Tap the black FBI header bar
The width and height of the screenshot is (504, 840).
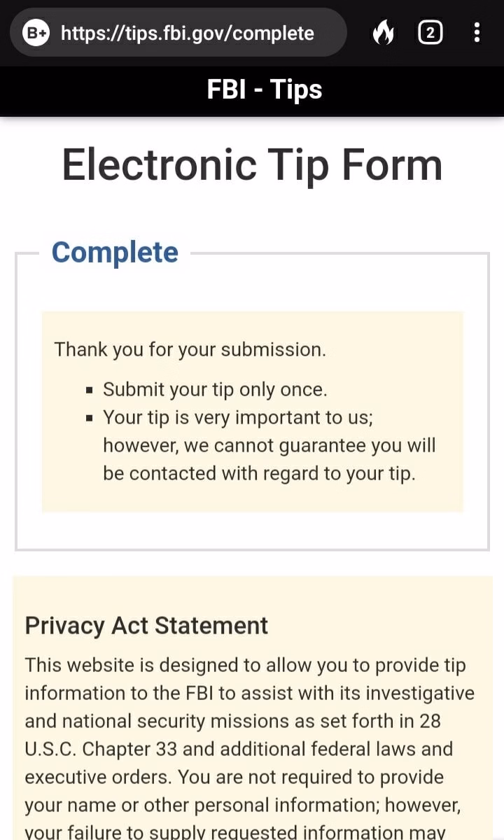252,91
